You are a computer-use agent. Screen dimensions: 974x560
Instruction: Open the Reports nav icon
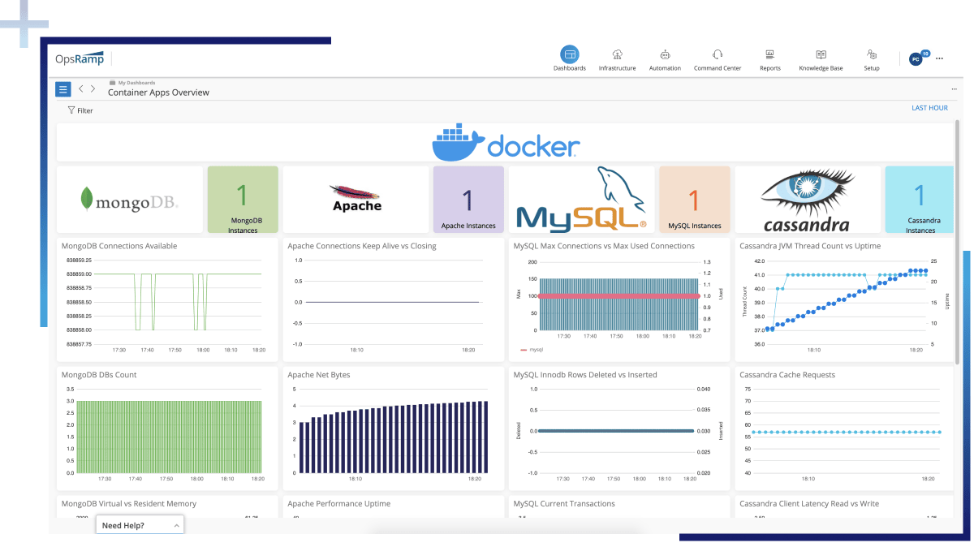[770, 54]
